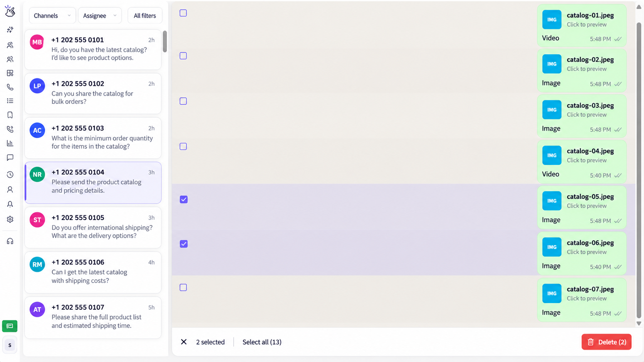Click the IMG icon of catalog-03.jpeg
Viewport: 644px width, 362px height.
coord(552,110)
